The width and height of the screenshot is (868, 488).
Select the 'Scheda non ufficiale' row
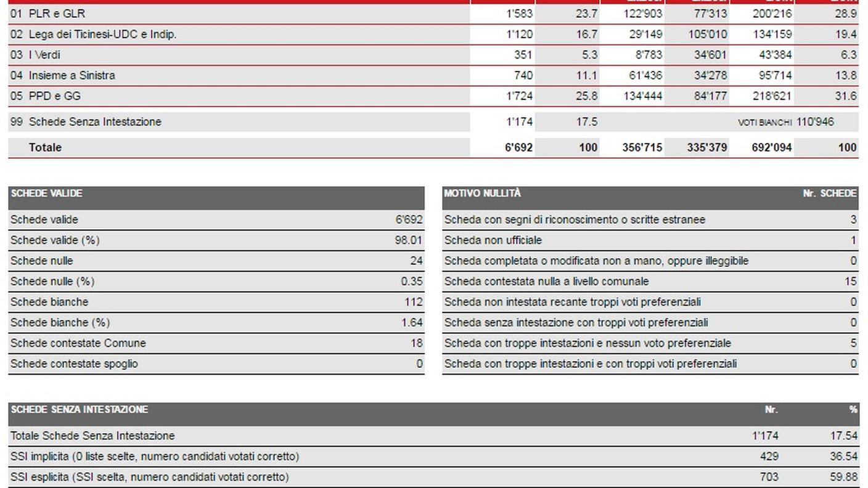(x=650, y=240)
